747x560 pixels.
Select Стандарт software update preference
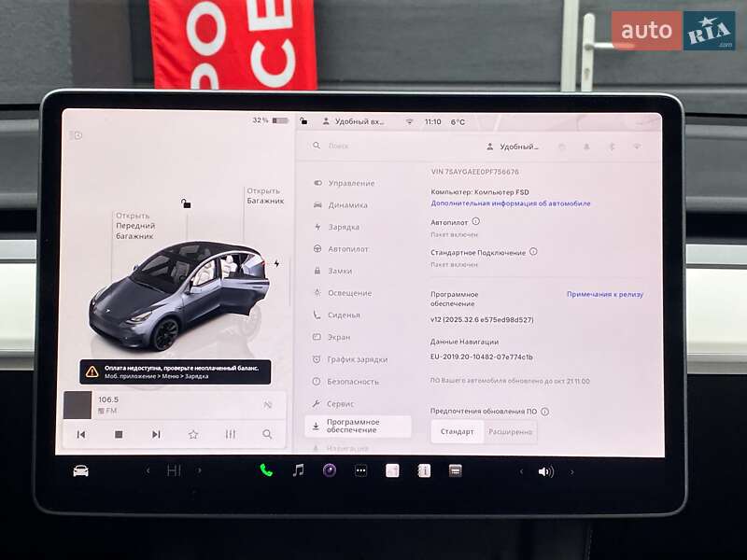click(458, 431)
